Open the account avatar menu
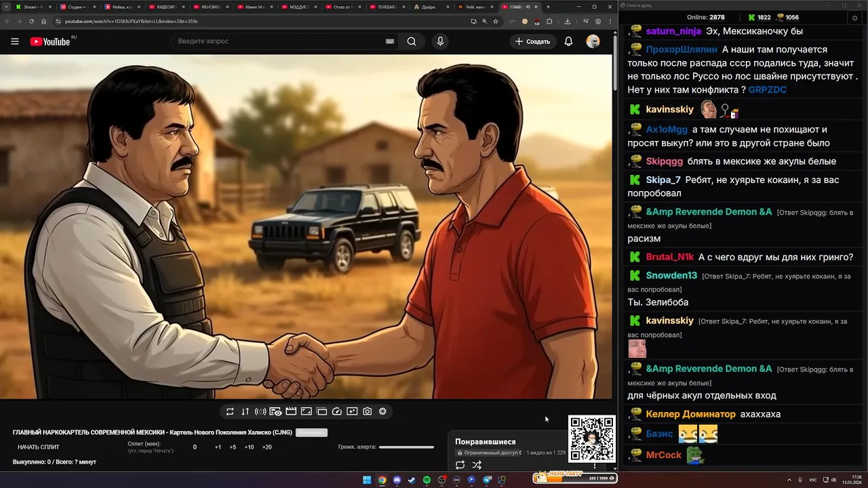Viewport: 868px width, 488px height. [x=593, y=41]
